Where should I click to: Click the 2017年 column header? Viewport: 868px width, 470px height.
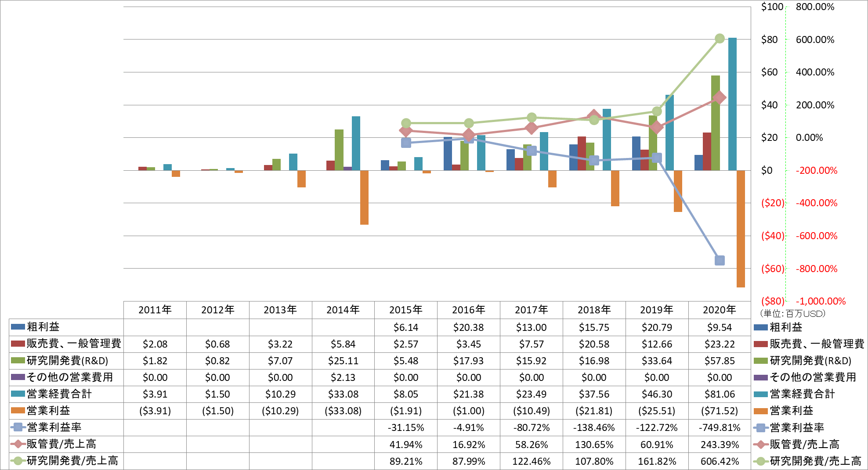click(532, 310)
